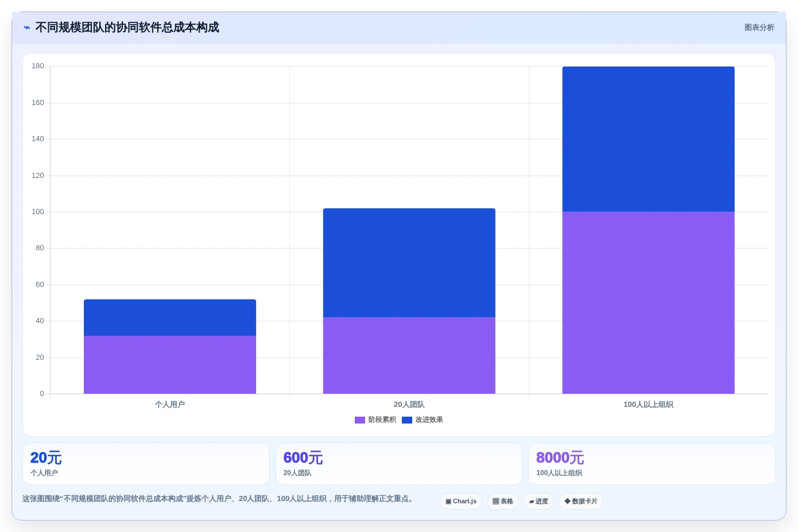Click the chart title 不同规模团队的协同软件总成本构成
Screen dimensions: 798x532
click(127, 28)
